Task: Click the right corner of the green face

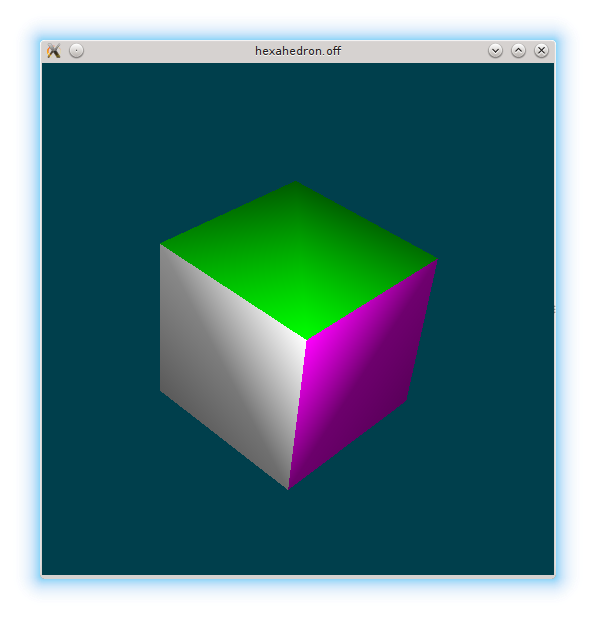Action: tap(437, 259)
